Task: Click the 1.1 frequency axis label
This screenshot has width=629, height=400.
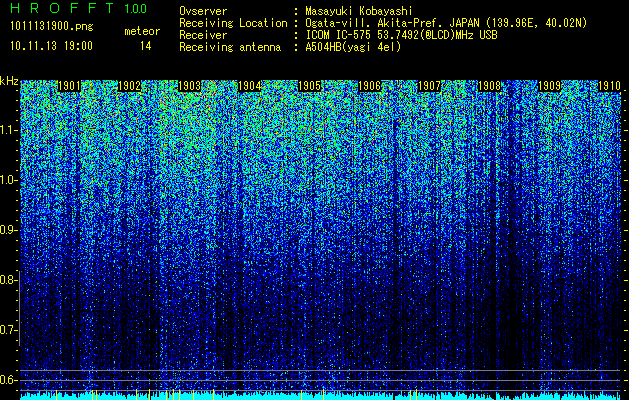Action: click(6, 130)
